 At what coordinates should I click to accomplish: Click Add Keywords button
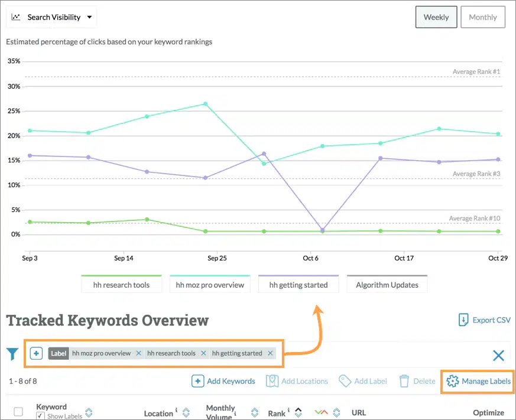(x=223, y=381)
